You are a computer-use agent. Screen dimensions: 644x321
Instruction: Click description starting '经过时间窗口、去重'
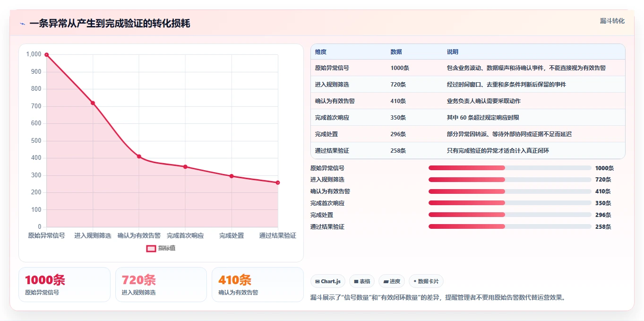click(507, 85)
